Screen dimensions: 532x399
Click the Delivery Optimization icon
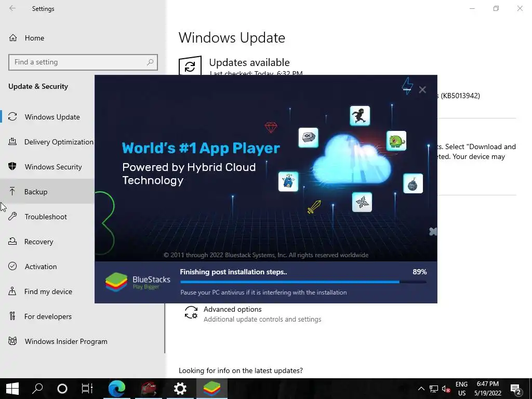(12, 141)
